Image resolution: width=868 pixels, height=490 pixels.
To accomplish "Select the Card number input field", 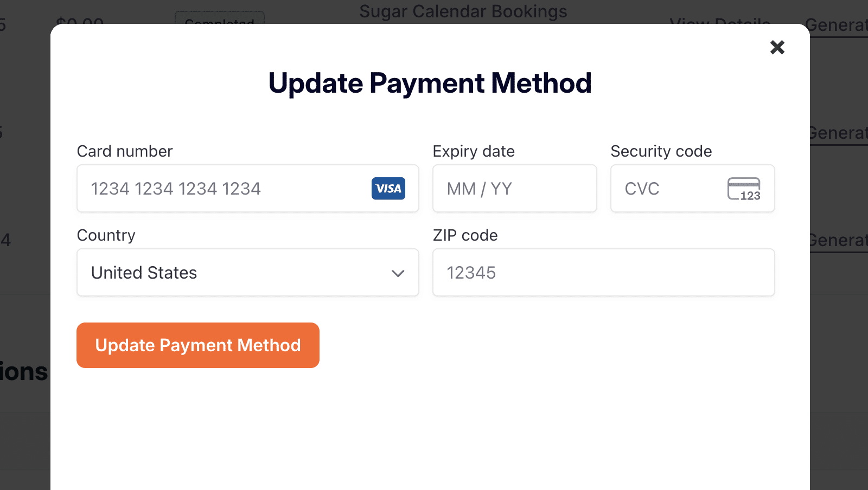I will [x=217, y=189].
